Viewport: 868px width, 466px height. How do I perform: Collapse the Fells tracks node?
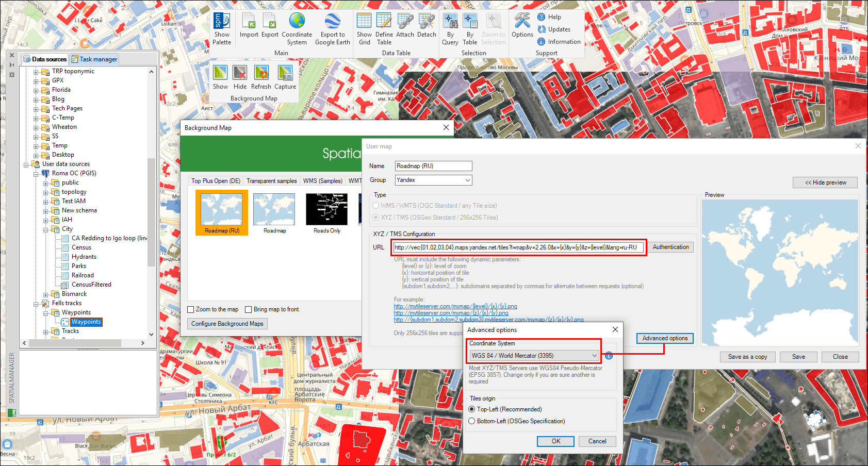[36, 304]
